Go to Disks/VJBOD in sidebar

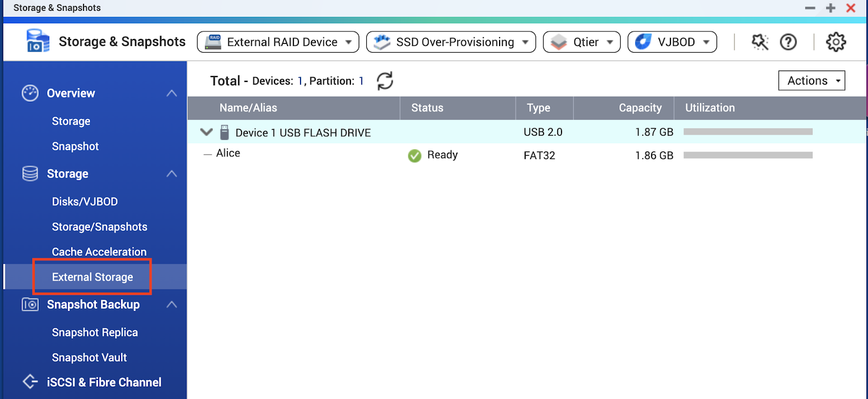click(x=85, y=201)
